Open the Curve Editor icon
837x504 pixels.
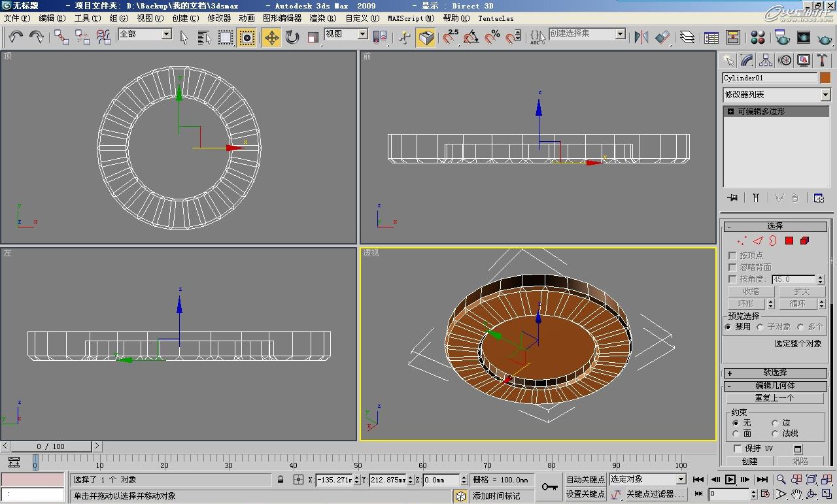[x=711, y=37]
